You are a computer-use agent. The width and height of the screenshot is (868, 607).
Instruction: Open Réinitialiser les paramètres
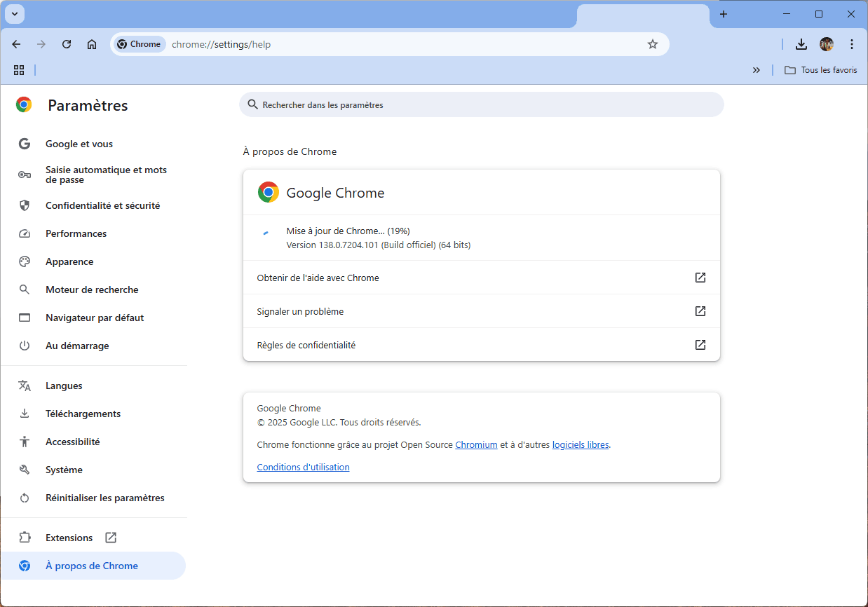(93, 498)
